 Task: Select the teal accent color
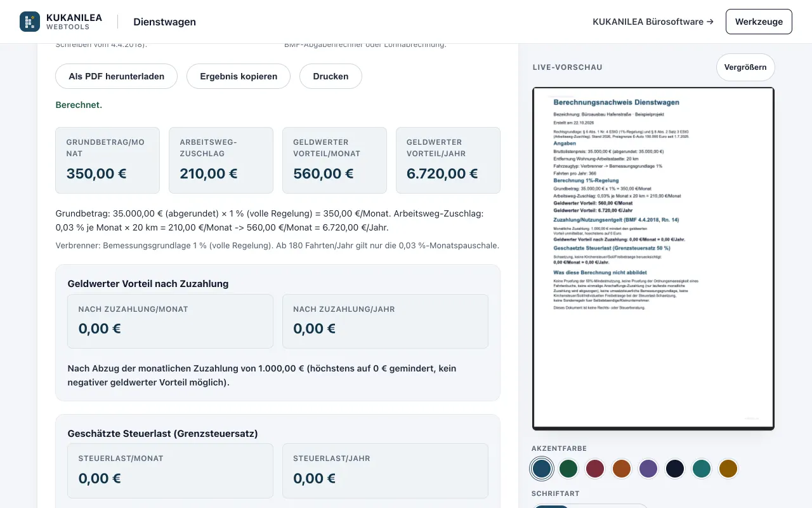point(702,469)
